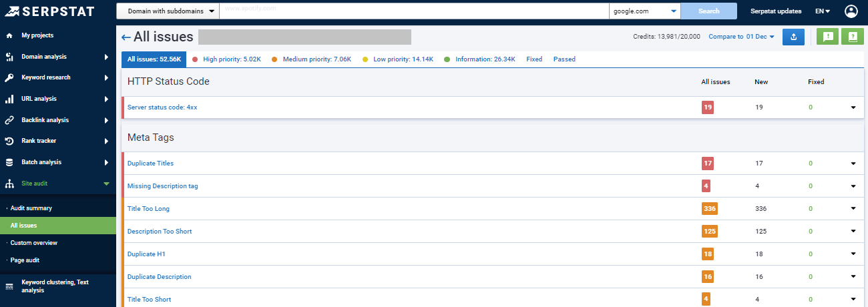Go back using All issues arrow
The height and width of the screenshot is (307, 868).
coord(126,37)
